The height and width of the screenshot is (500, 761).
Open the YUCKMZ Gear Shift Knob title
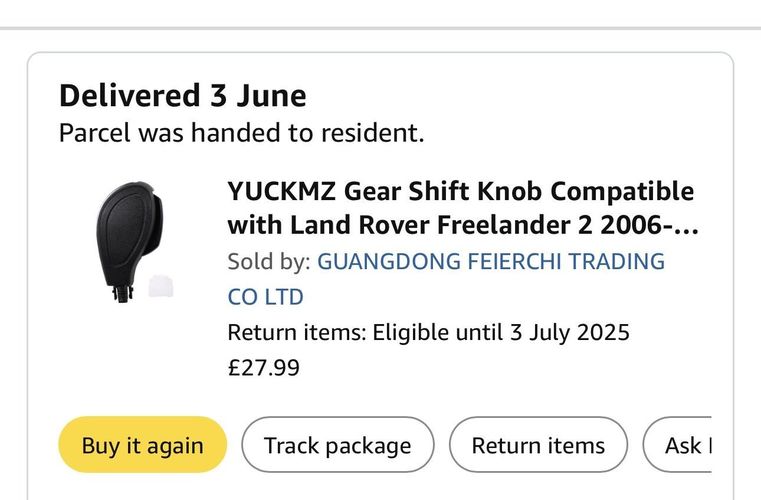[x=463, y=208]
